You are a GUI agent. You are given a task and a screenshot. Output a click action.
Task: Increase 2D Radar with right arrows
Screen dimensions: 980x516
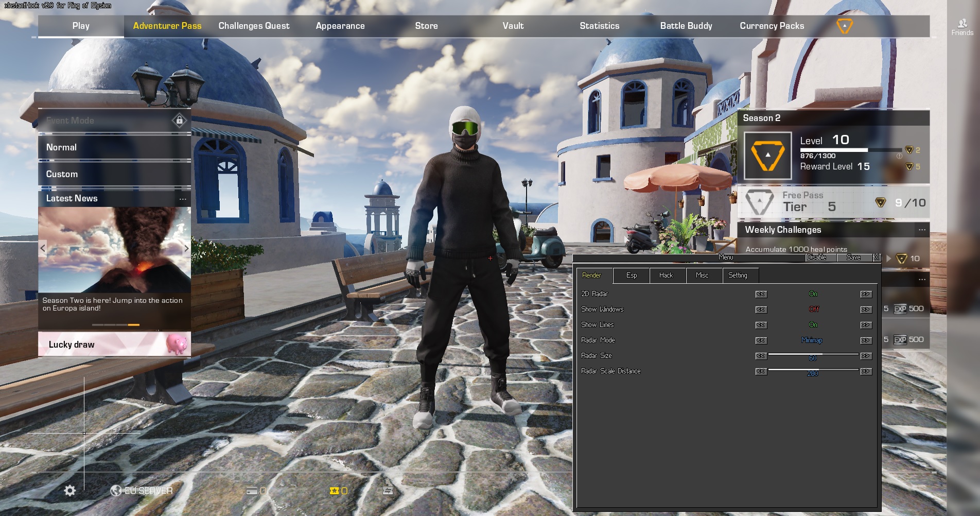(866, 294)
